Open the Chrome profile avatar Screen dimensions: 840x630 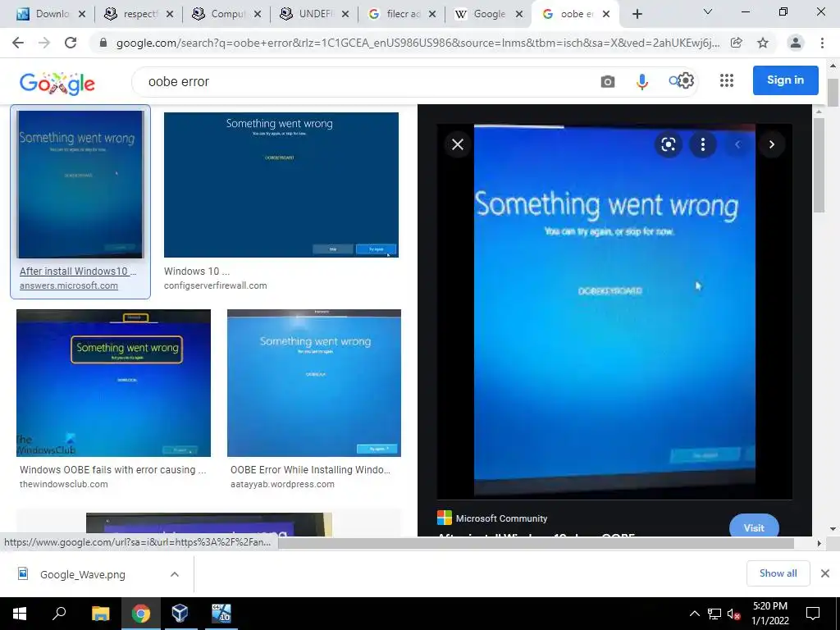(x=796, y=43)
